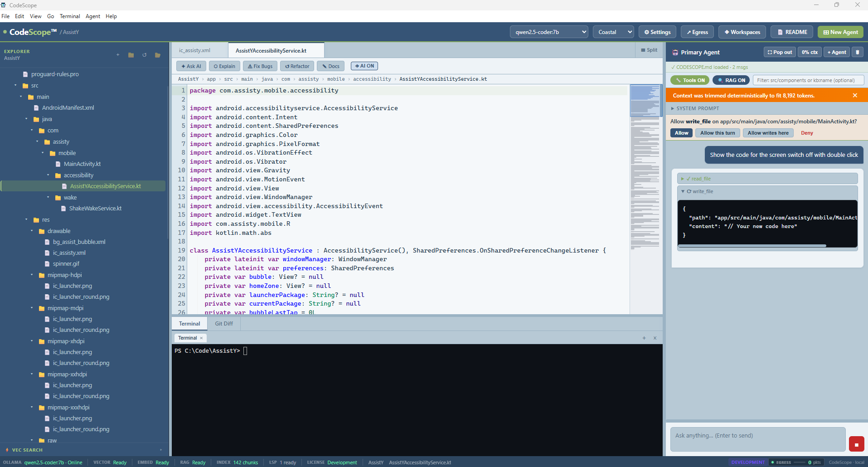Pop out the Primary Agent panel
Image resolution: width=868 pixels, height=467 pixels.
(780, 52)
